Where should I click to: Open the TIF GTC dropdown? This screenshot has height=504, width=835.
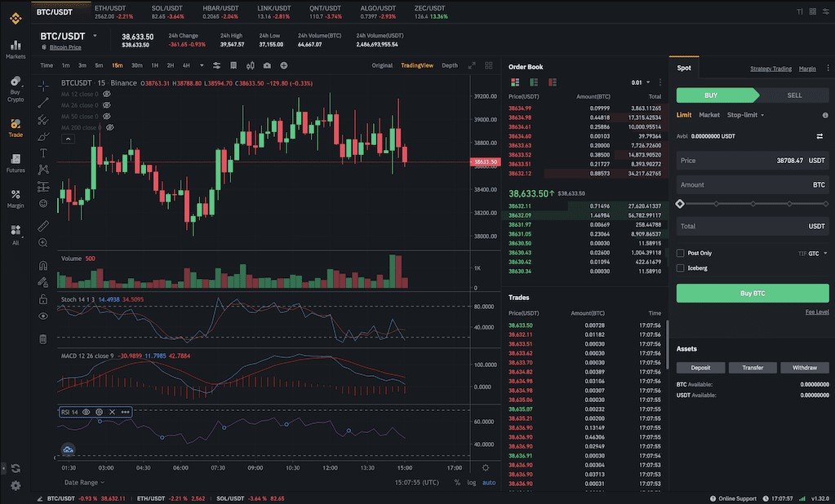click(x=816, y=254)
